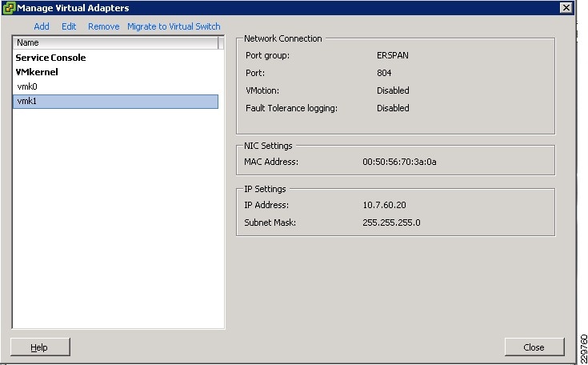Click the MAC address value

[x=399, y=162]
